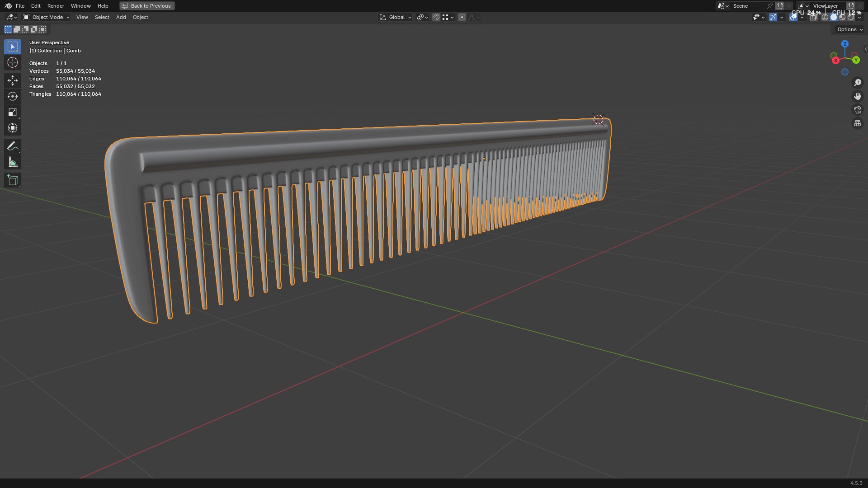Open overlays settings dropdown arrow
Image resolution: width=868 pixels, height=488 pixels.
pos(802,17)
